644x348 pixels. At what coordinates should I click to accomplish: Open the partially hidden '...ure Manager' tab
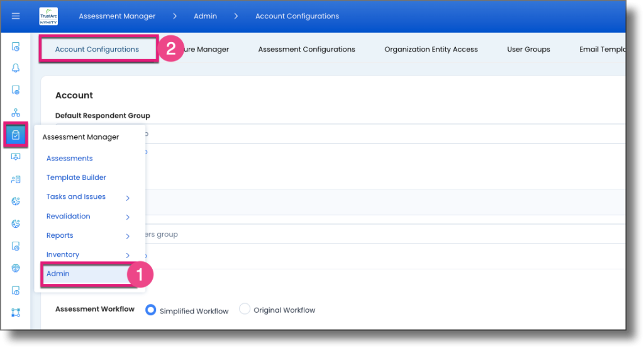point(206,49)
